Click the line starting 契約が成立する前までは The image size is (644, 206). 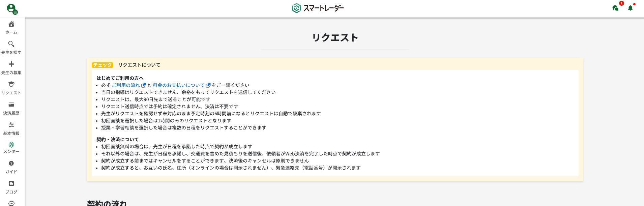(205, 161)
